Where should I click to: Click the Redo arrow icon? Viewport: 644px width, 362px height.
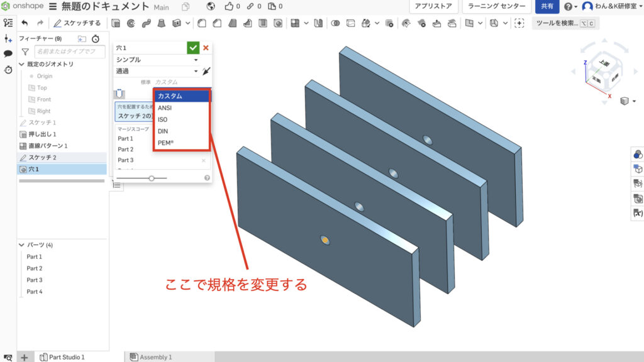click(40, 23)
